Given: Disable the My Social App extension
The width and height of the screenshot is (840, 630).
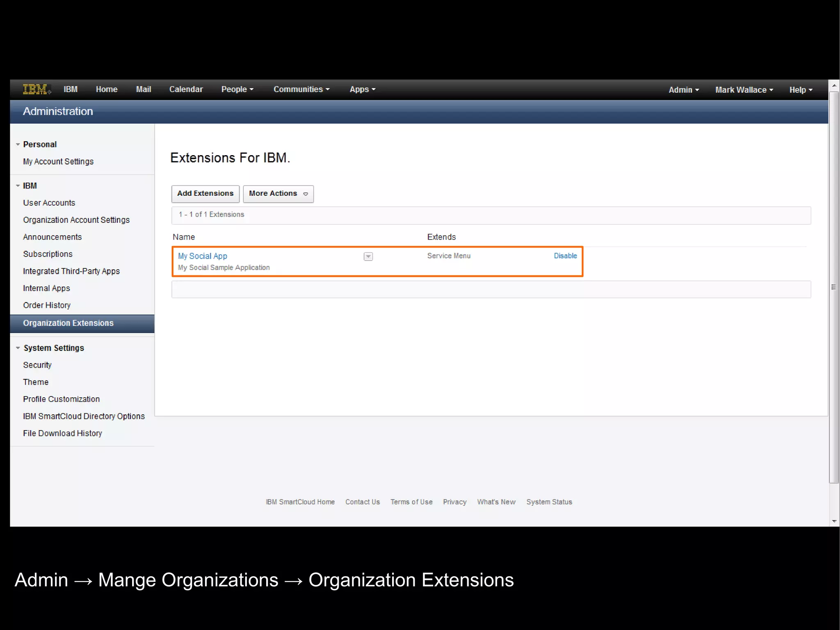Looking at the screenshot, I should coord(565,256).
